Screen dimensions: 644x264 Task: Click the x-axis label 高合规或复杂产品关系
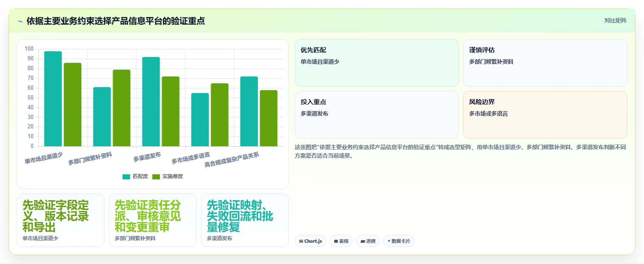coord(232,160)
